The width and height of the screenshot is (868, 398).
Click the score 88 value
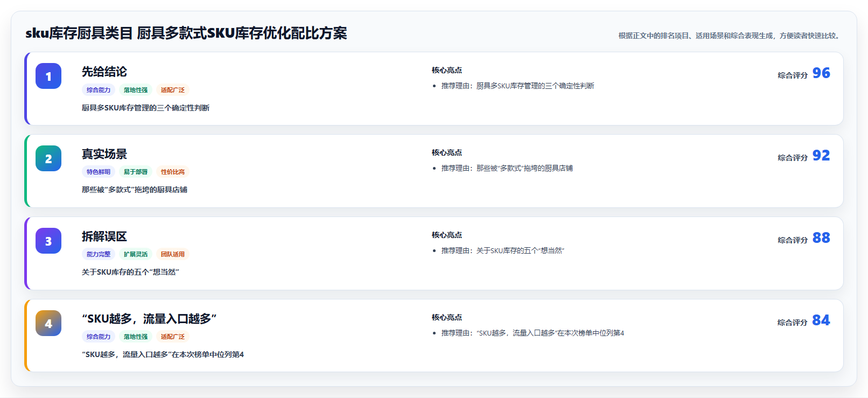tap(821, 238)
